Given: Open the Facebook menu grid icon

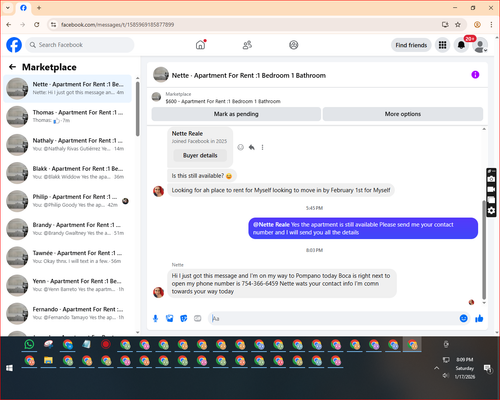Looking at the screenshot, I should [442, 45].
